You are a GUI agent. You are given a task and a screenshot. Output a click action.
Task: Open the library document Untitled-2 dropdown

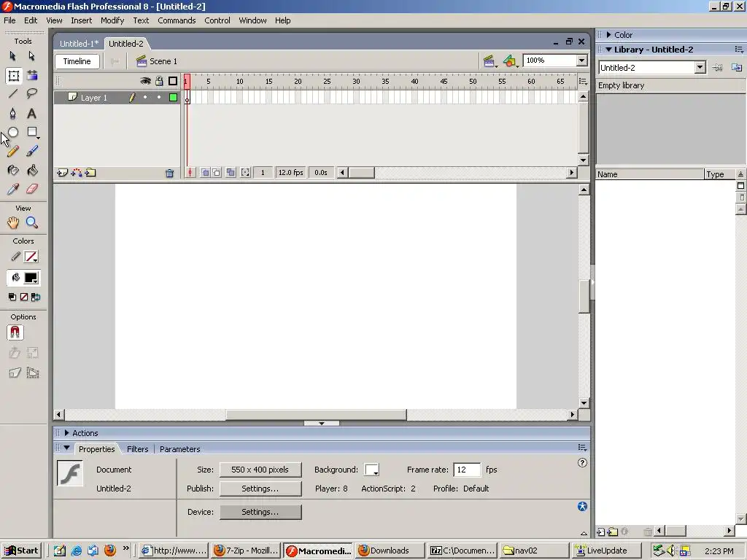[x=700, y=68]
